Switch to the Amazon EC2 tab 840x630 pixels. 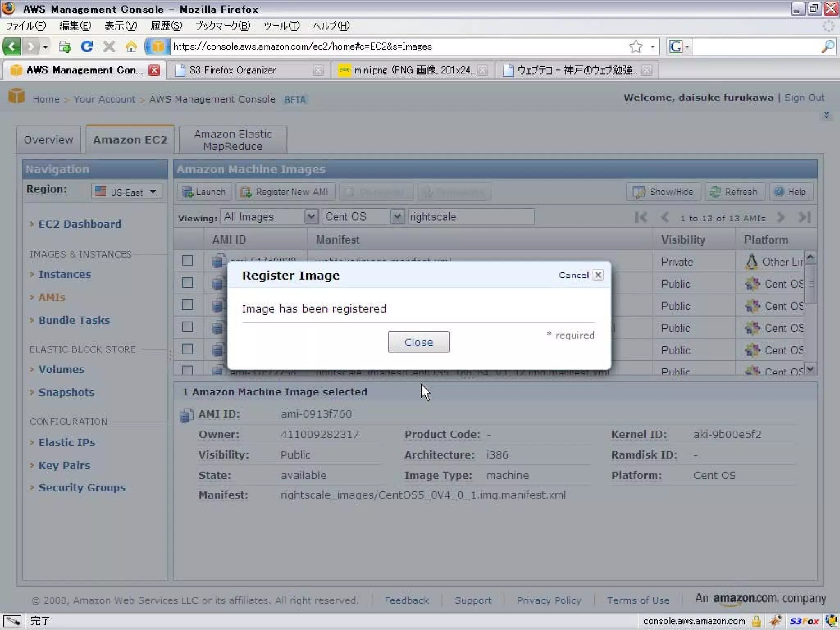click(130, 140)
